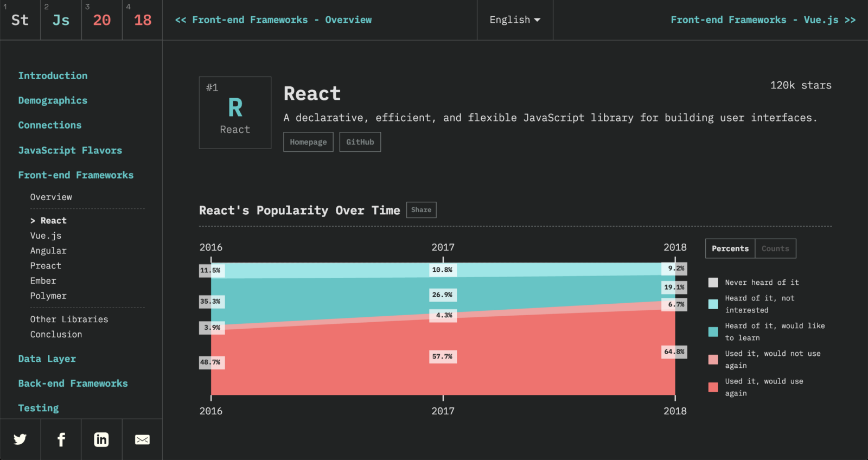
Task: Open React's Homepage button
Action: [x=308, y=142]
